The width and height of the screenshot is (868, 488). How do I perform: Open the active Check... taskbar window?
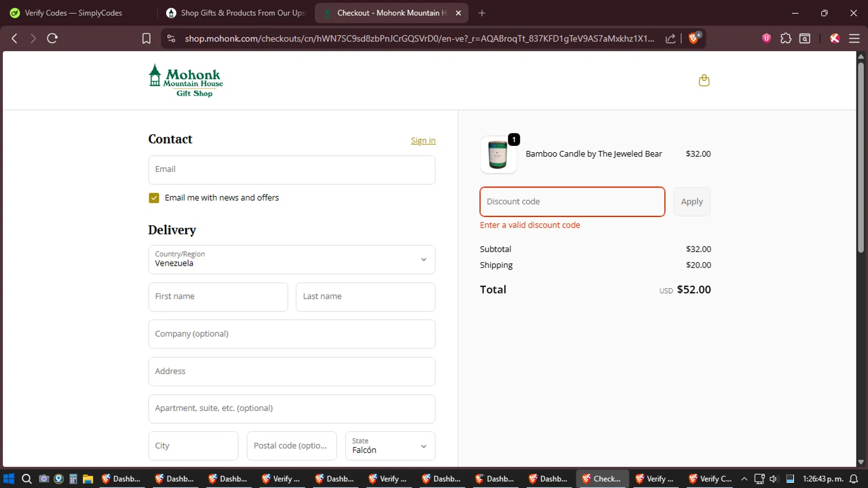coord(602,479)
